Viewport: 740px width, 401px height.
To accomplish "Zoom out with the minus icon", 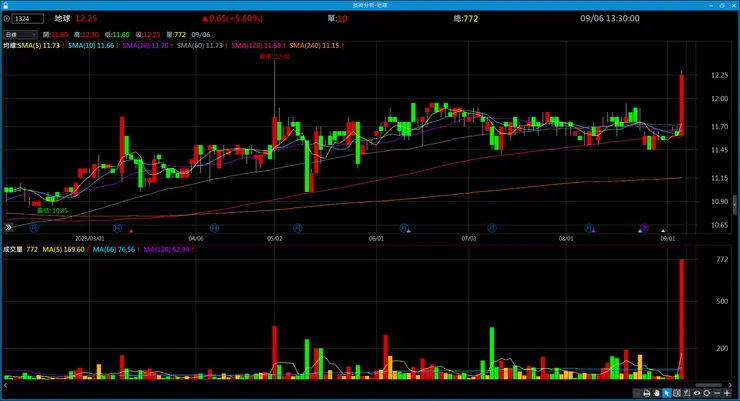I will click(x=717, y=393).
